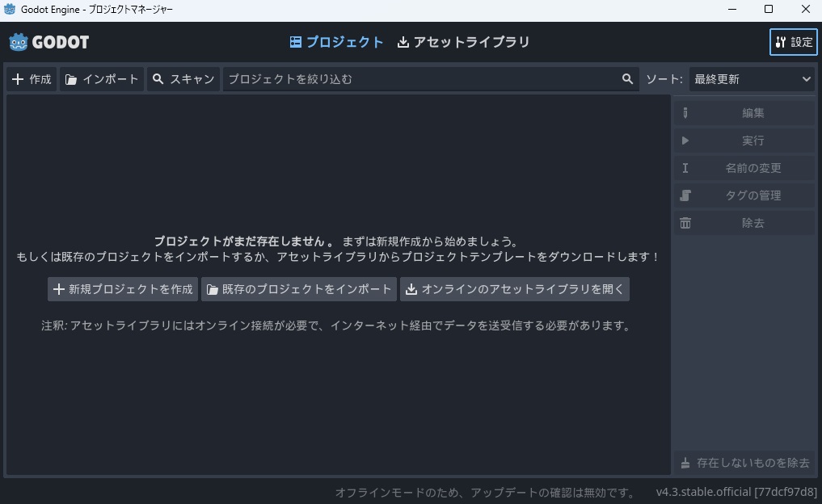Focus the プロジェクトを絞り込む filter field
The width and height of the screenshot is (822, 504).
[x=420, y=79]
